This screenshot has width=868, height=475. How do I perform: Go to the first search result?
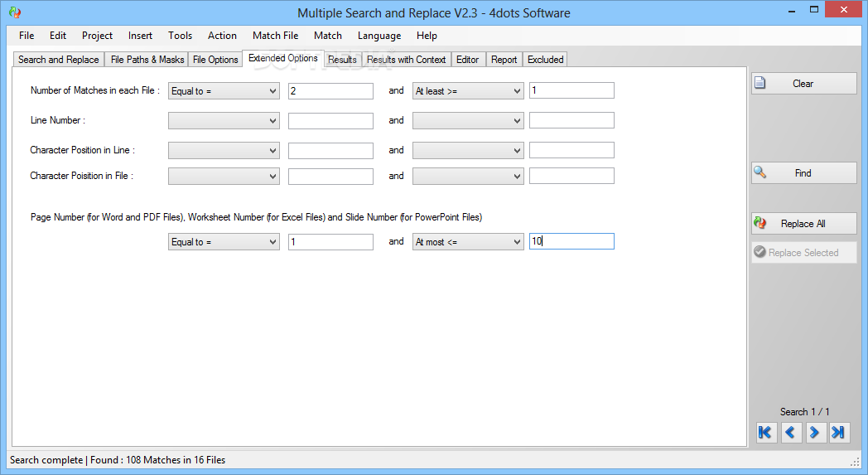[x=766, y=433]
